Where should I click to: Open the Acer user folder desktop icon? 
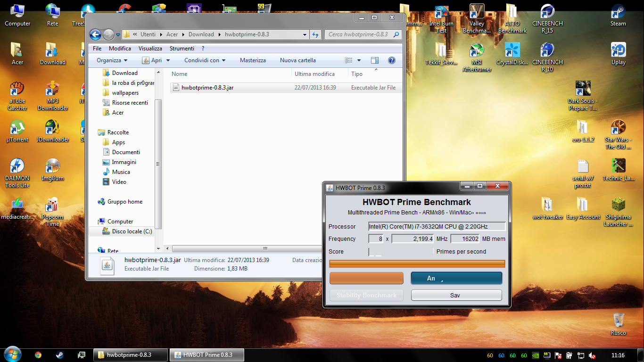[x=17, y=54]
